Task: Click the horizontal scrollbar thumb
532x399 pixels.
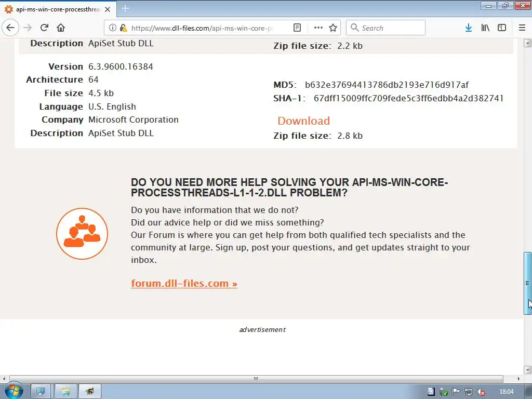Action: click(256, 379)
